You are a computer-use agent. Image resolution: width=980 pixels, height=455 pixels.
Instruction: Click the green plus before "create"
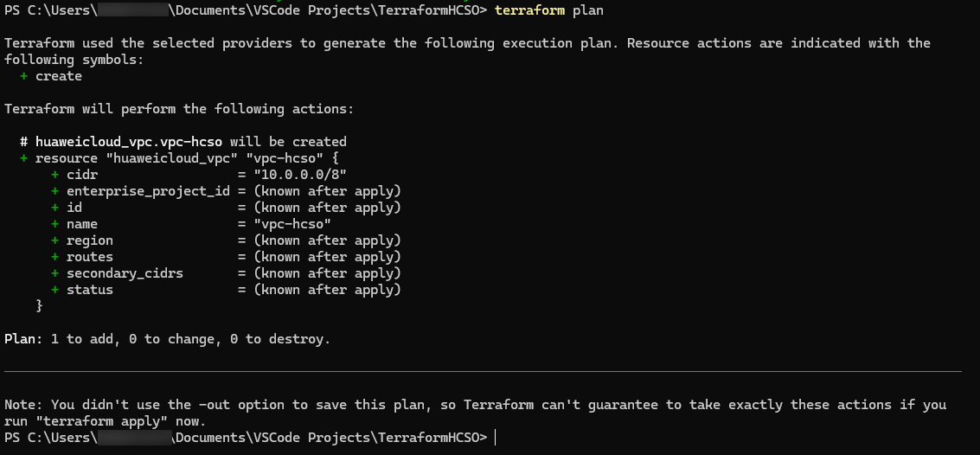23,76
